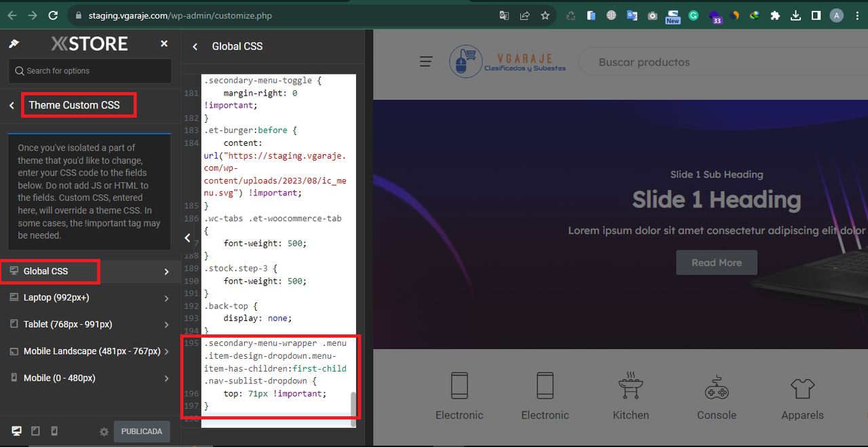Click the green and blue globe extension icon
The width and height of the screenshot is (868, 447).
[x=755, y=16]
